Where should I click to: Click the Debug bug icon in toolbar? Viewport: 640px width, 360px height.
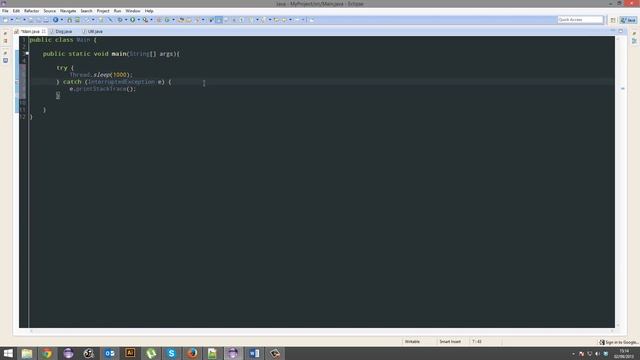coord(120,20)
